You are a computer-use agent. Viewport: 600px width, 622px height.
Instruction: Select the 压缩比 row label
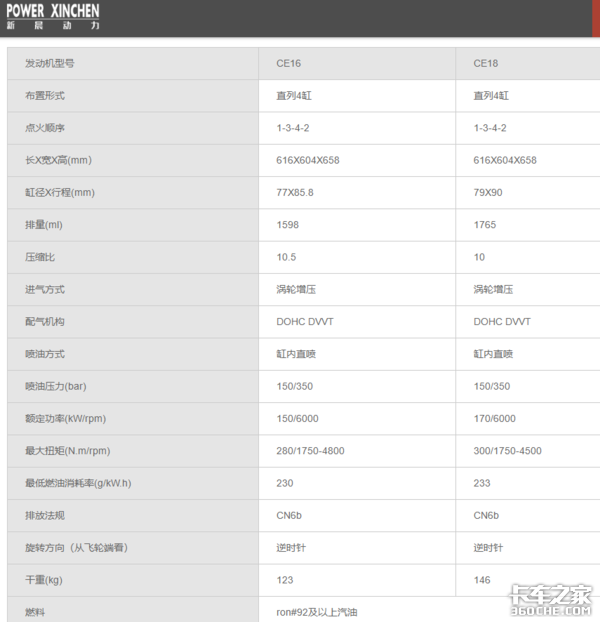[x=40, y=257]
